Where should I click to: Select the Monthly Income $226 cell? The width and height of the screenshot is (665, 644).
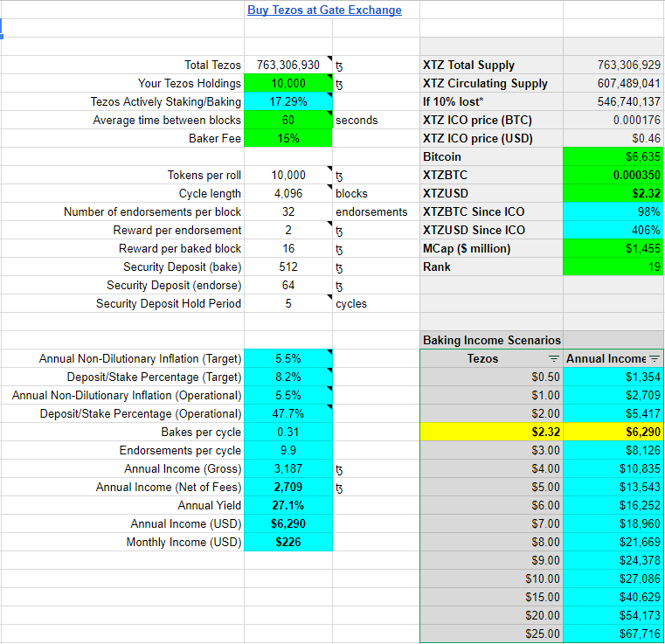coord(288,542)
